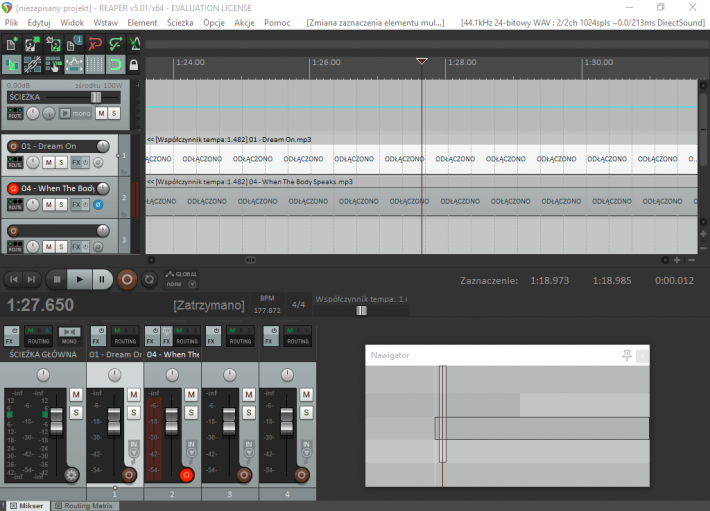Image resolution: width=710 pixels, height=511 pixels.
Task: Pin the Nawigator window
Action: point(627,356)
